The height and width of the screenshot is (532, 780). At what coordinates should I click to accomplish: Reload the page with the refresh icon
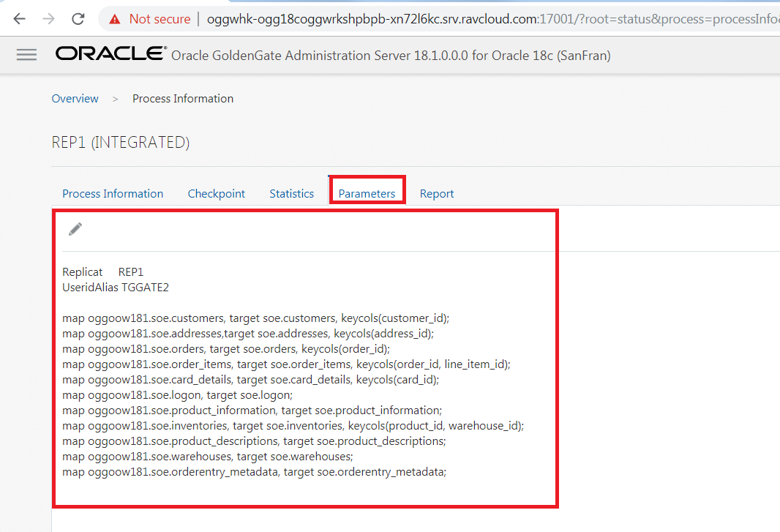click(78, 19)
